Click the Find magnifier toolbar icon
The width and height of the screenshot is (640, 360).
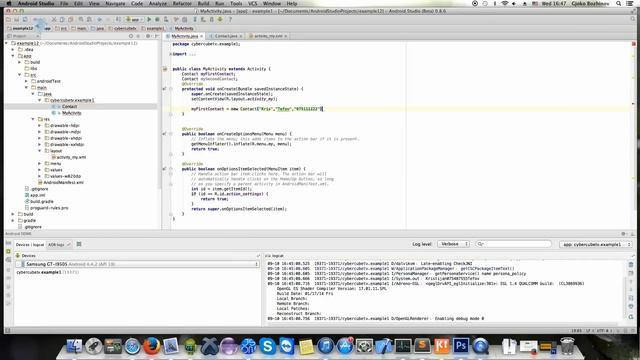click(81, 19)
